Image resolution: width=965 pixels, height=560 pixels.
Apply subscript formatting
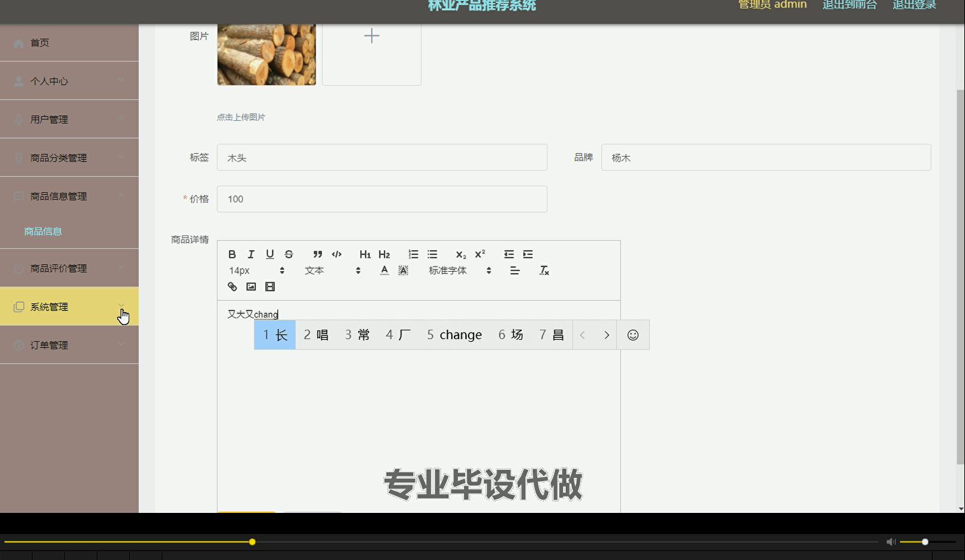click(460, 254)
